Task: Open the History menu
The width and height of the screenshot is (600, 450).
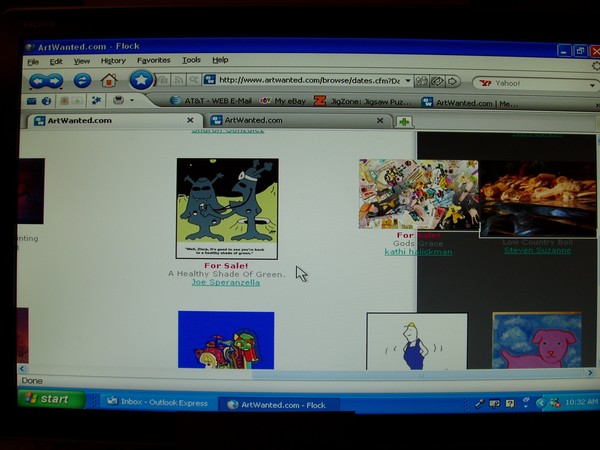Action: point(113,60)
